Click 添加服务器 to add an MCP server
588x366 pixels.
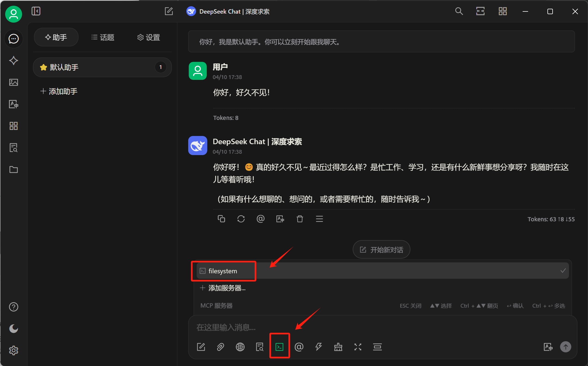(x=223, y=288)
